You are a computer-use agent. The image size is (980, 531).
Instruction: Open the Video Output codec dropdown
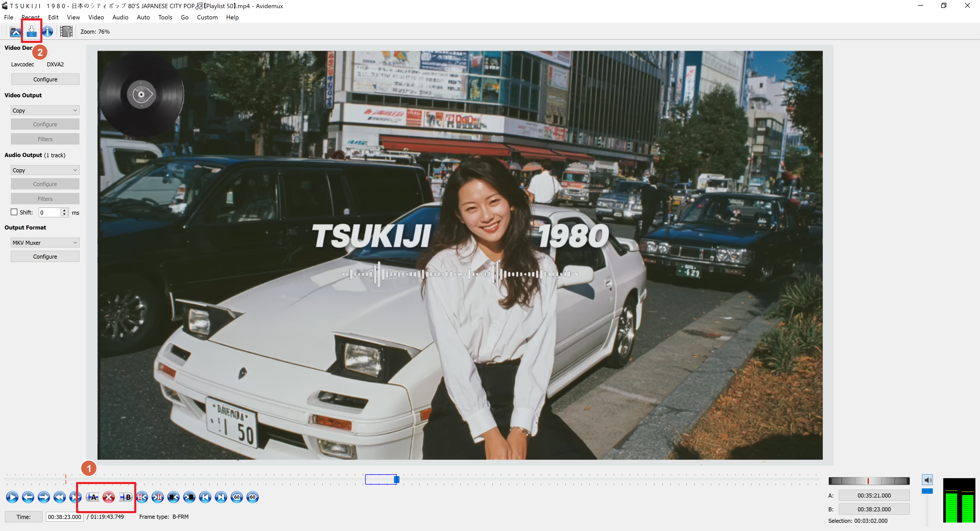tap(45, 110)
